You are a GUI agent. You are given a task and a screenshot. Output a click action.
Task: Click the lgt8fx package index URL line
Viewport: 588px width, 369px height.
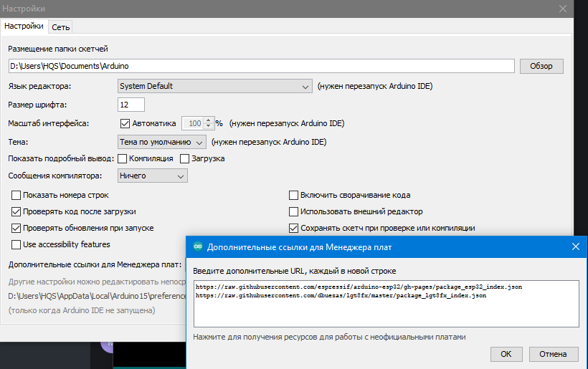pyautogui.click(x=341, y=296)
